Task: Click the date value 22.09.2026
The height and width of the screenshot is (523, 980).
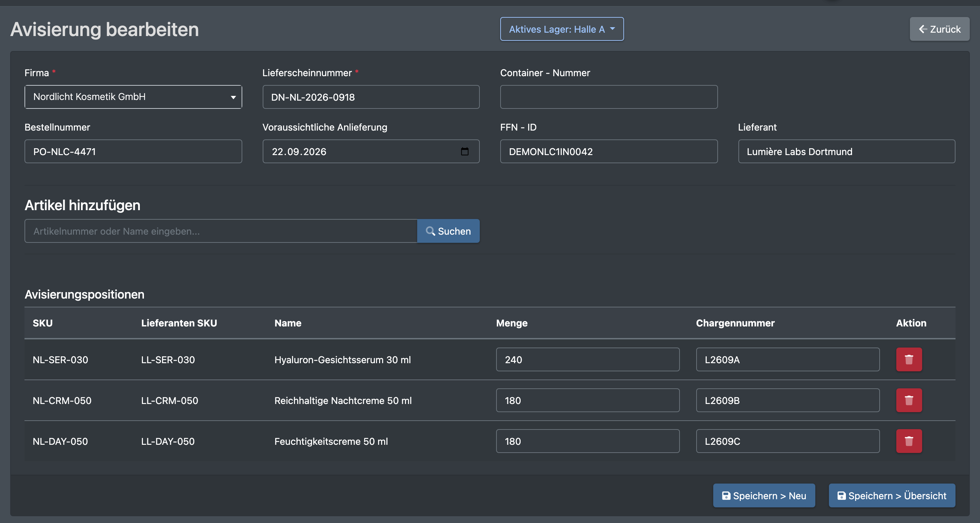Action: 299,152
